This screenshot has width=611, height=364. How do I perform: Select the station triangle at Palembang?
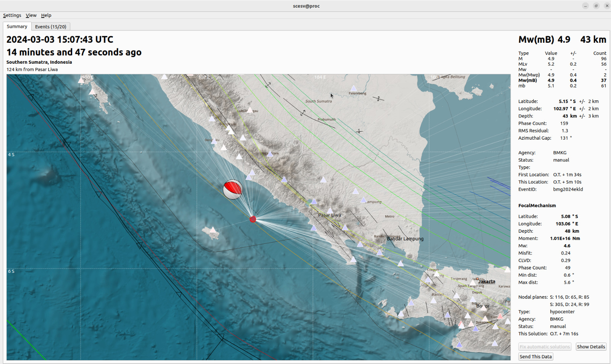pos(354,89)
